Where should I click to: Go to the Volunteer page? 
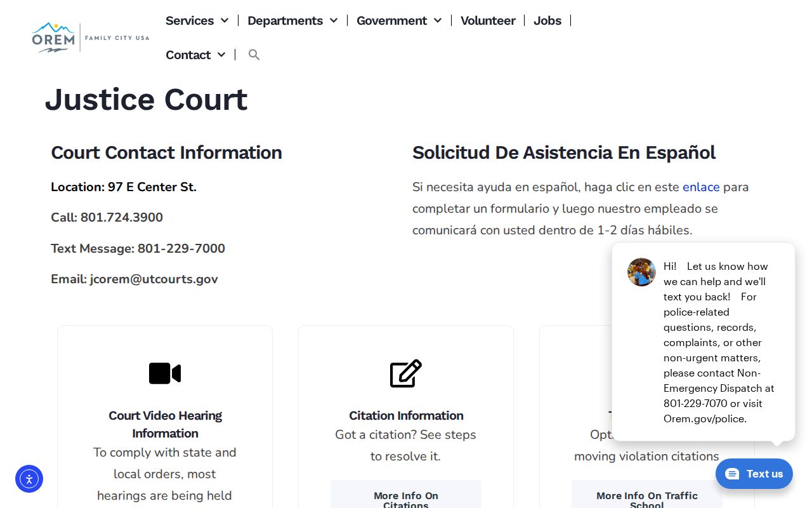point(488,20)
